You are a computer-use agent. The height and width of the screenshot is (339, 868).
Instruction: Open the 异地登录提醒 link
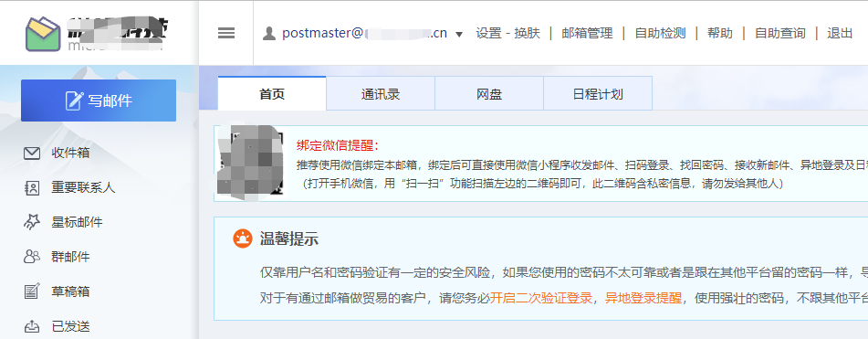pyautogui.click(x=643, y=298)
